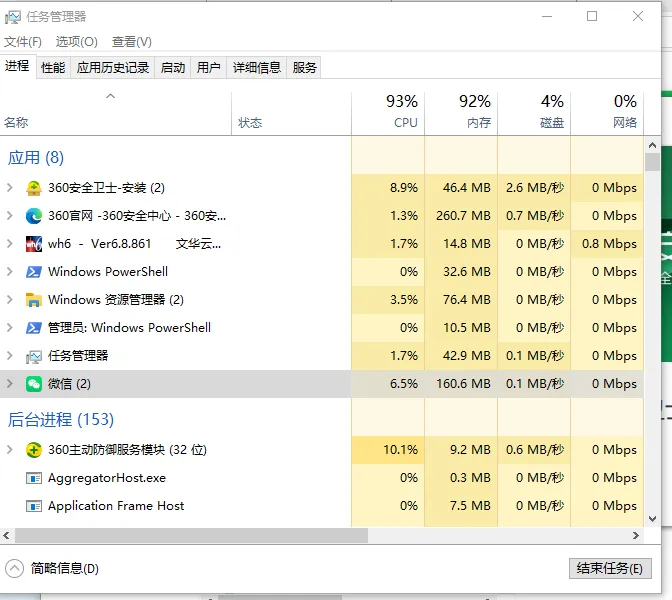672x600 pixels.
Task: Click the 任务管理器 process icon
Action: tap(33, 356)
